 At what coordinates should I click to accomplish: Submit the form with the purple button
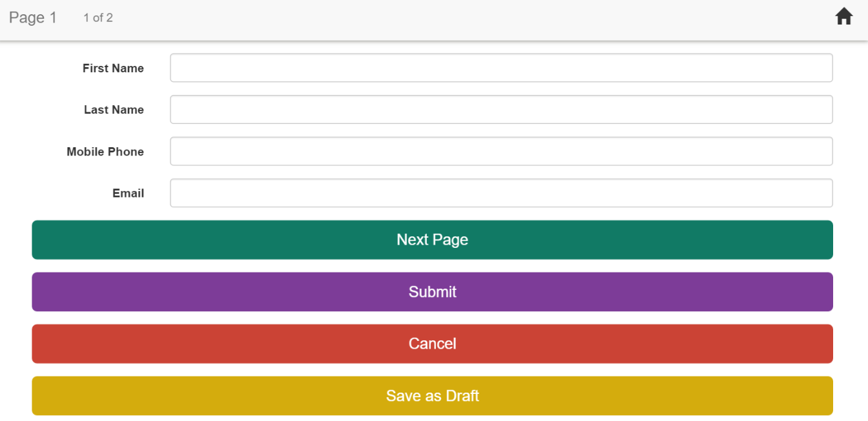coord(432,292)
